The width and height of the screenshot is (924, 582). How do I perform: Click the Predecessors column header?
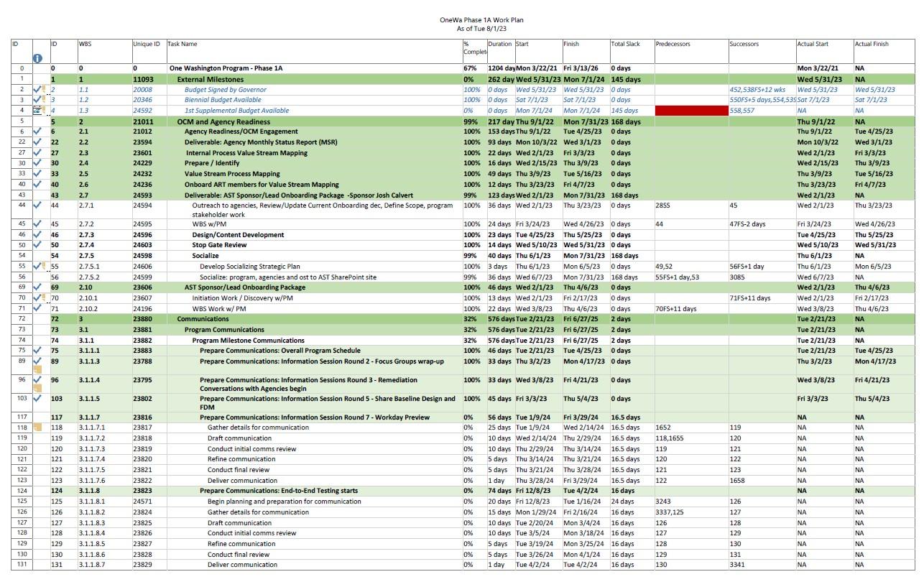point(673,44)
